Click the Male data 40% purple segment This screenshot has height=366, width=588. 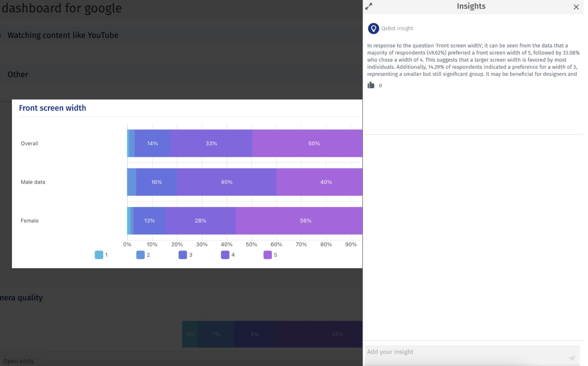226,182
